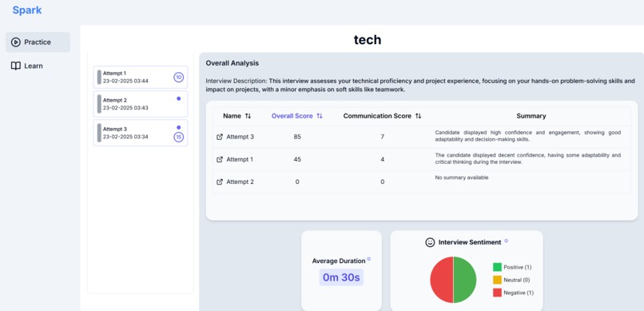
Task: Click the green Positive legend swatch
Action: [x=497, y=267]
